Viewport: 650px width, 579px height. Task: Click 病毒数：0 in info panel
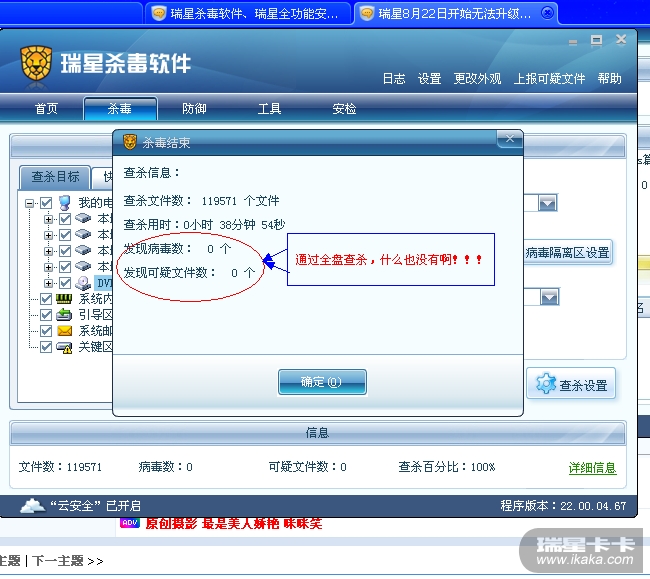click(165, 467)
